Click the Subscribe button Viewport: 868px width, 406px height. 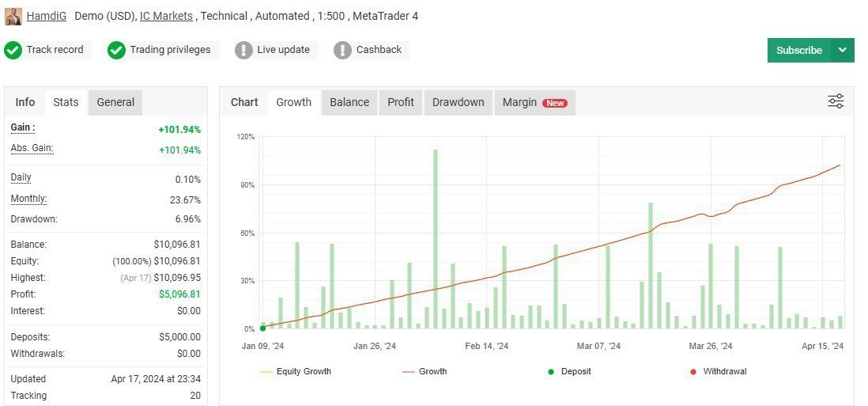798,50
